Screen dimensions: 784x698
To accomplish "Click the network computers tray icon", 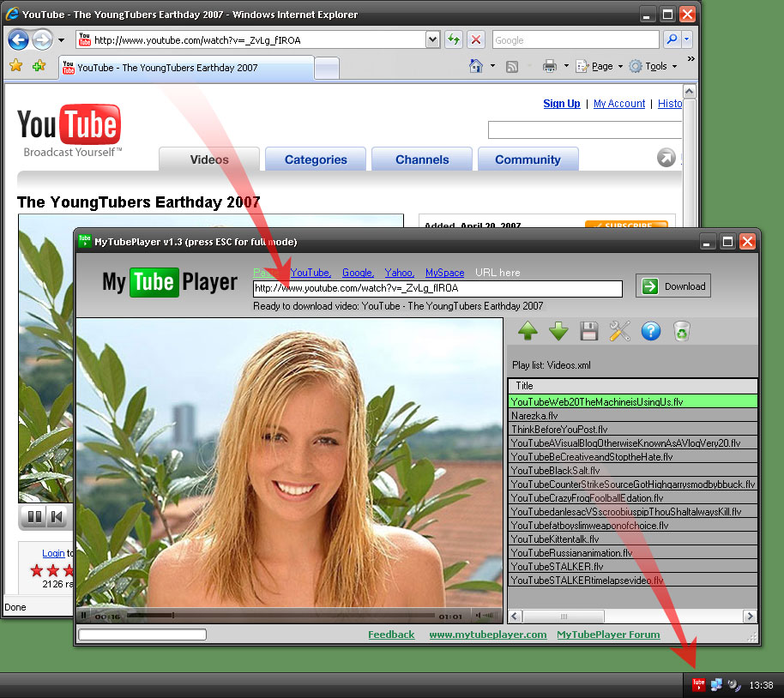I will [716, 684].
